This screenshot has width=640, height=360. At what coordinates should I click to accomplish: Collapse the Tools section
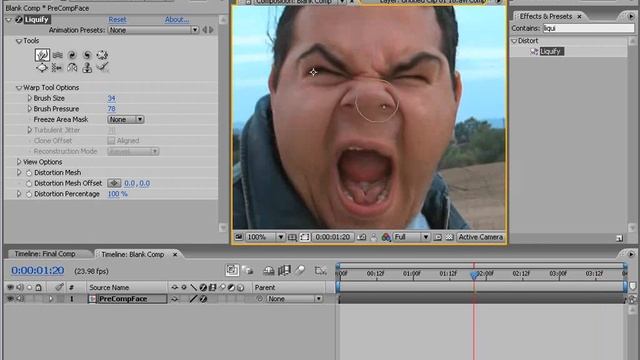point(19,41)
